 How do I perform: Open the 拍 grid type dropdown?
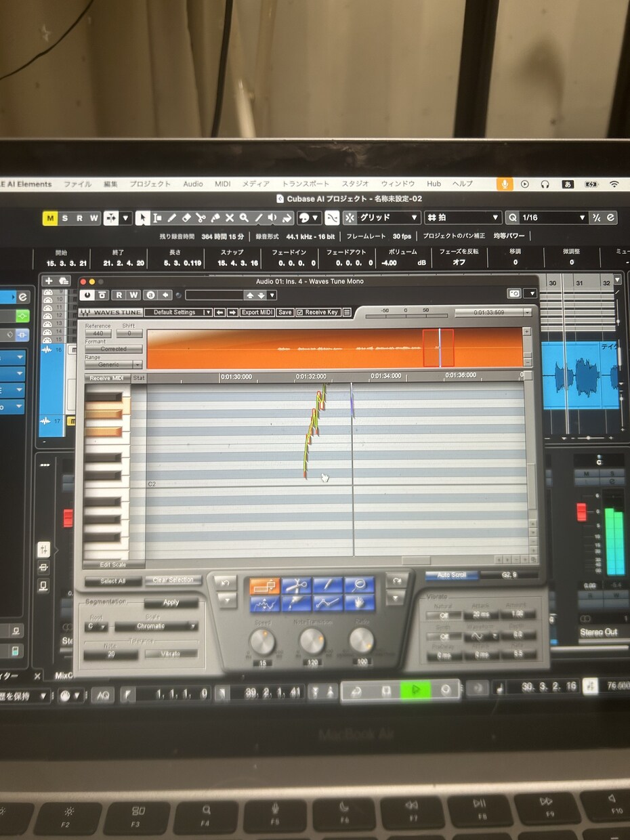pyautogui.click(x=463, y=217)
